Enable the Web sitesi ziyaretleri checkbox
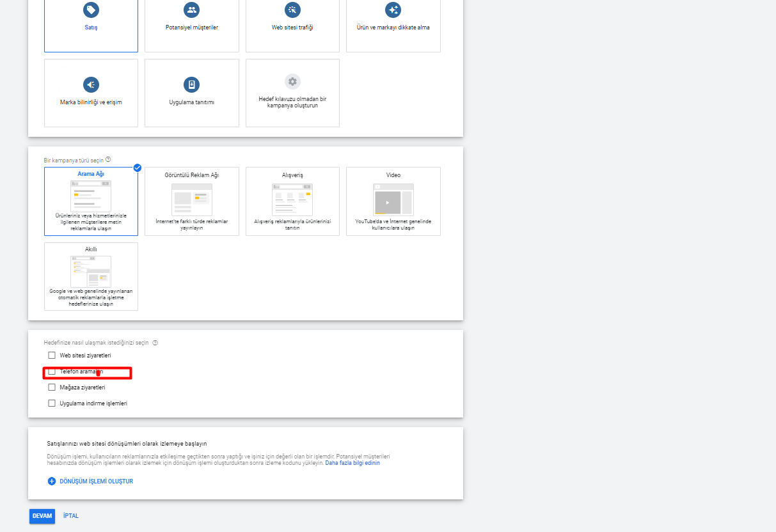 click(52, 355)
